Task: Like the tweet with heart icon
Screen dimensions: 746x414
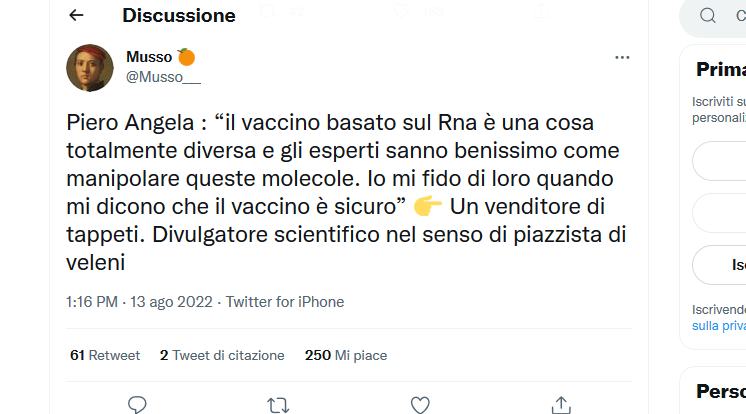Action: tap(421, 404)
